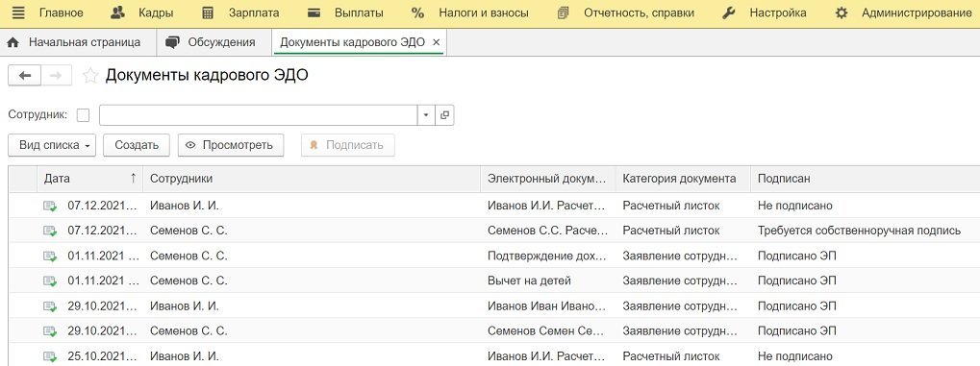The width and height of the screenshot is (980, 366).
Task: Select 'Расчетный листок' in 25.10.2021 row
Action: pyautogui.click(x=671, y=356)
